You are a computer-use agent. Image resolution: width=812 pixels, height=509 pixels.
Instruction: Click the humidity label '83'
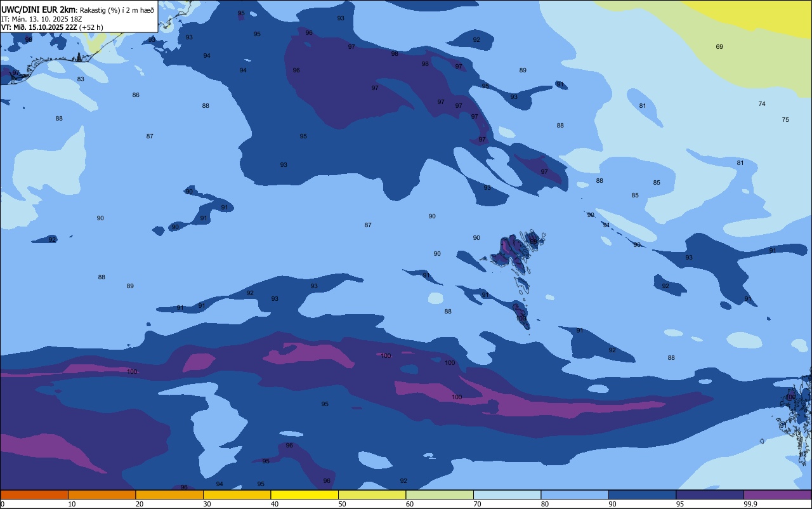coord(81,79)
